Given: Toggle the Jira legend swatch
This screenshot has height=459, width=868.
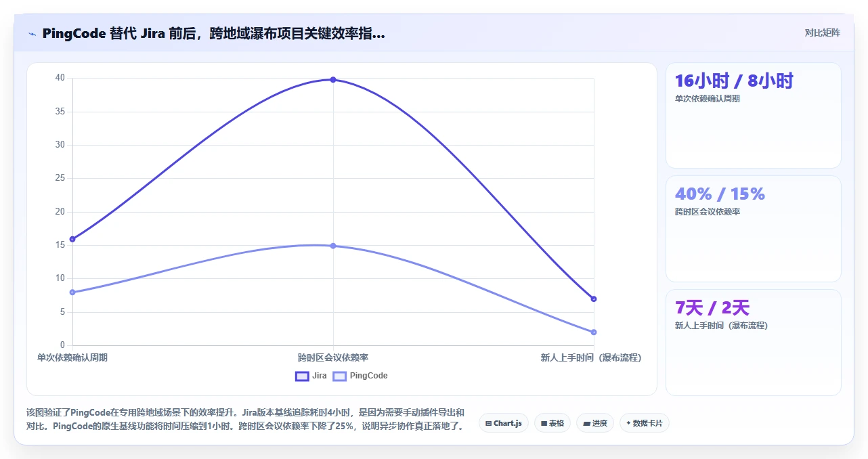Looking at the screenshot, I should [x=302, y=376].
